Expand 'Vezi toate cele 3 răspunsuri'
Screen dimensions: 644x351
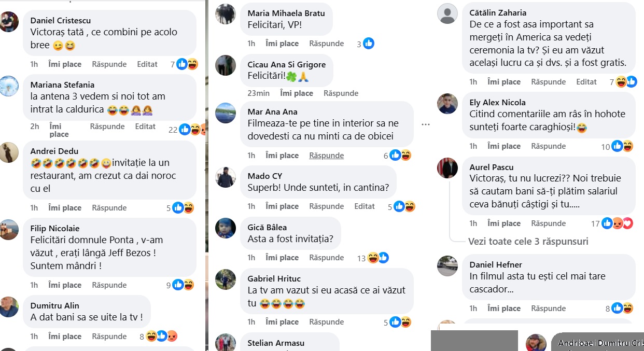pyautogui.click(x=528, y=242)
